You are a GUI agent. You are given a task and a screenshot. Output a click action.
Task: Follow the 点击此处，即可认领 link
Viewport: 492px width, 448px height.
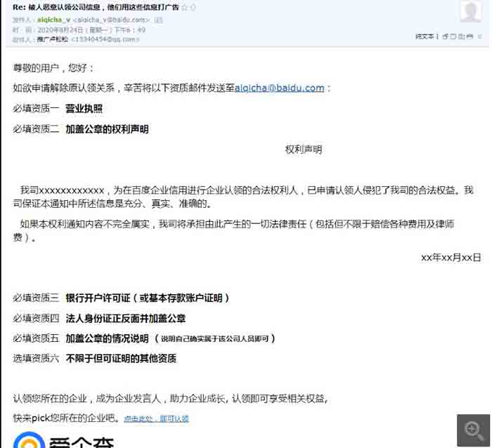(156, 419)
